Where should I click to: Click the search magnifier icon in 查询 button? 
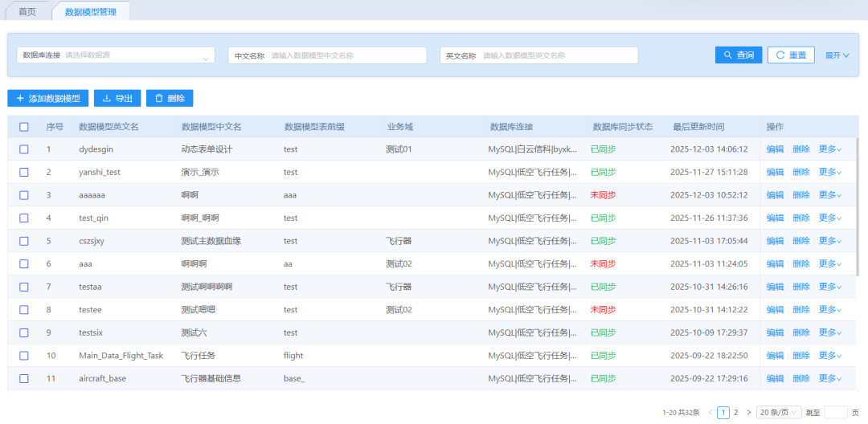pyautogui.click(x=728, y=55)
